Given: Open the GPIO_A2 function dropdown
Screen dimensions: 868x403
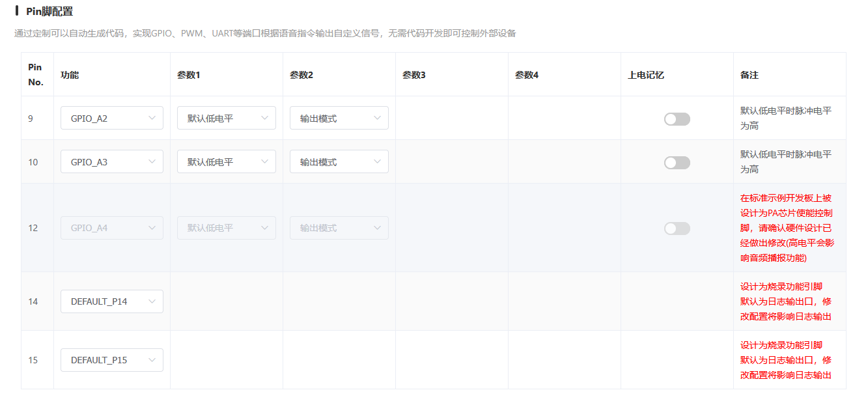Looking at the screenshot, I should click(x=111, y=118).
